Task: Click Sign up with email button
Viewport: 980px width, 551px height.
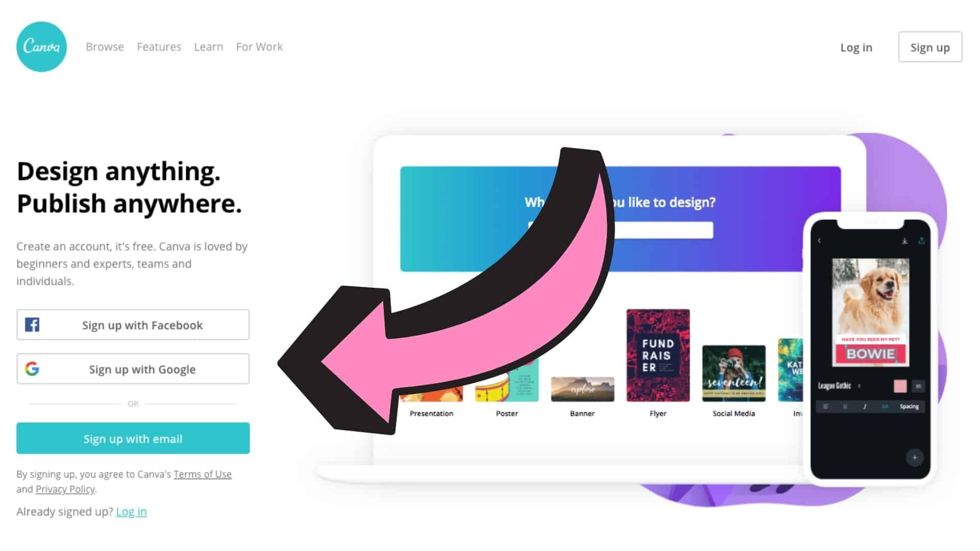Action: (x=133, y=439)
